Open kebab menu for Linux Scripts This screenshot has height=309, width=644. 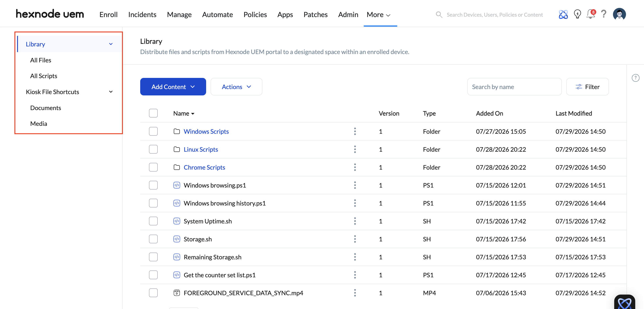[x=355, y=149]
